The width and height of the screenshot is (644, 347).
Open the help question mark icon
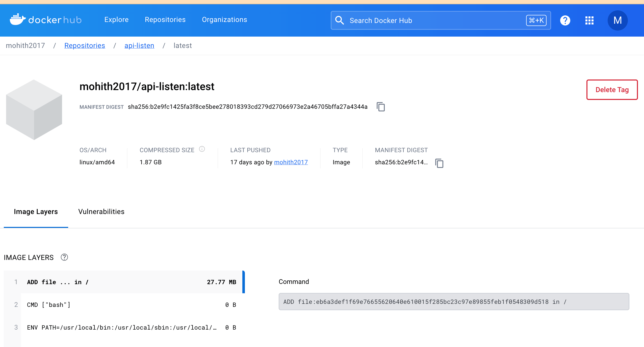[565, 20]
